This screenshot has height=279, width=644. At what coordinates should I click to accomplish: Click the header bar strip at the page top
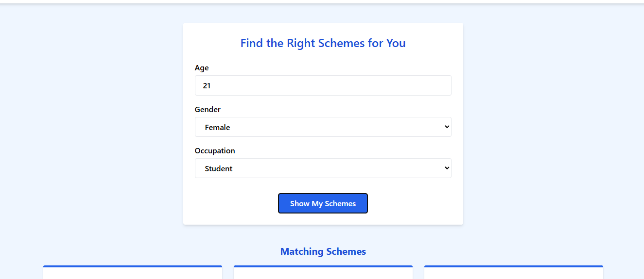pos(322,2)
